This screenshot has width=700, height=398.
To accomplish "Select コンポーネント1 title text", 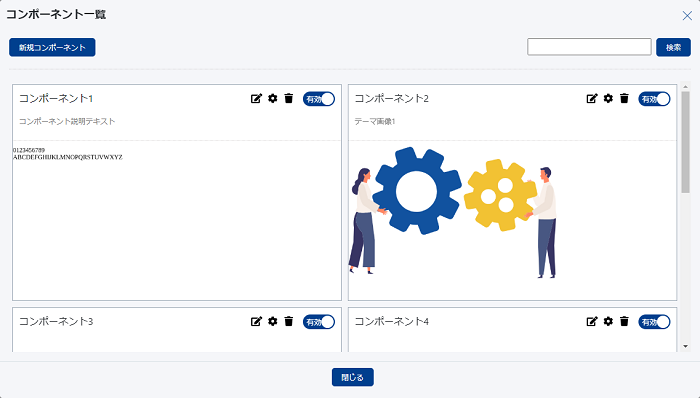I will coord(56,98).
